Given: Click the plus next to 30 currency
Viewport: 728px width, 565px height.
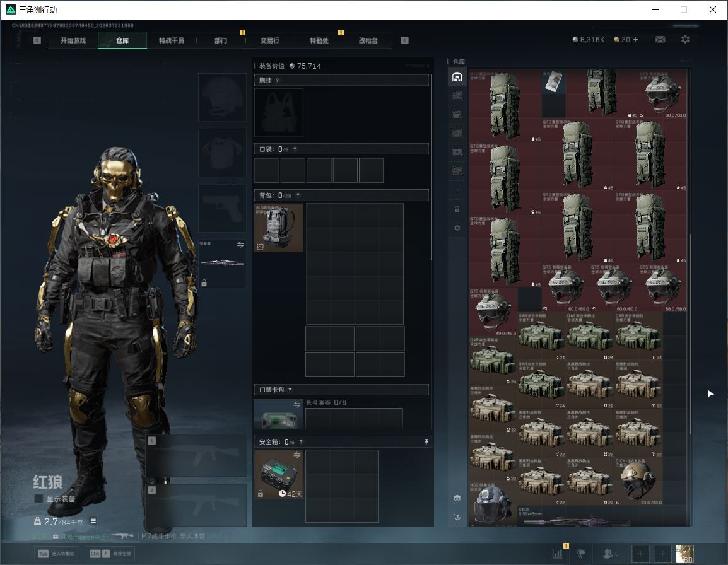Looking at the screenshot, I should point(636,40).
